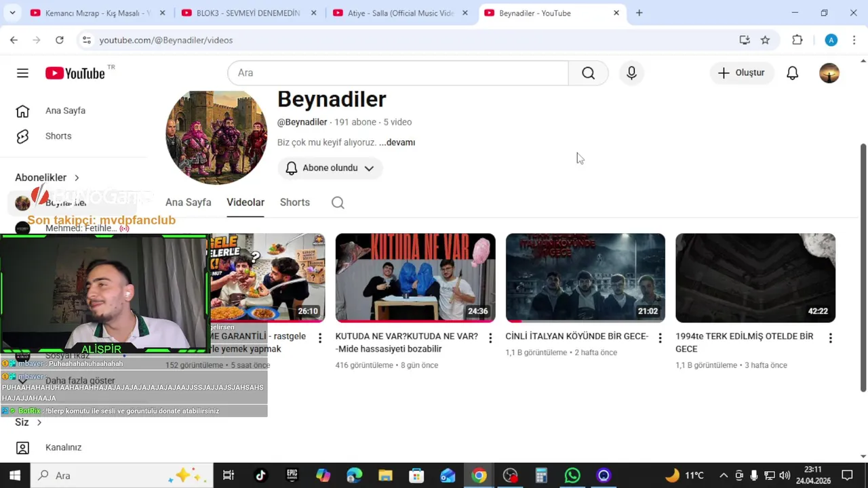This screenshot has width=868, height=488.
Task: Go back with the browser back arrow
Action: [14, 40]
